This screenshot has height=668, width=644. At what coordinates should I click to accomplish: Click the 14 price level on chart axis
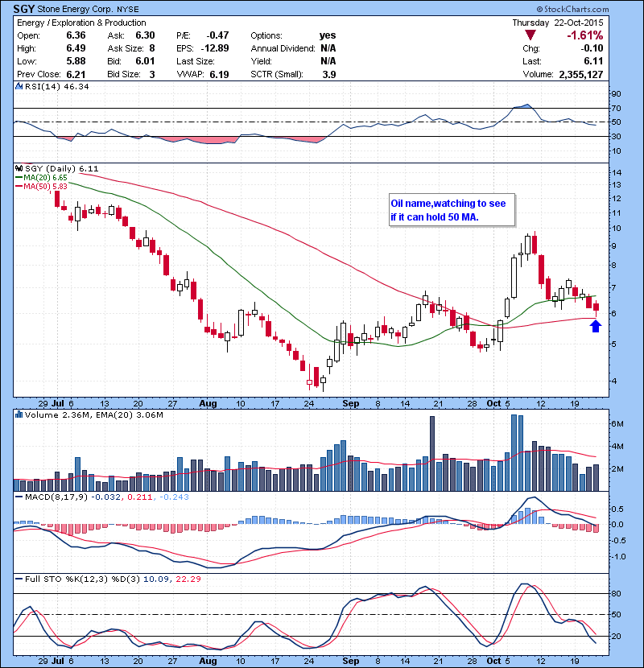click(617, 172)
